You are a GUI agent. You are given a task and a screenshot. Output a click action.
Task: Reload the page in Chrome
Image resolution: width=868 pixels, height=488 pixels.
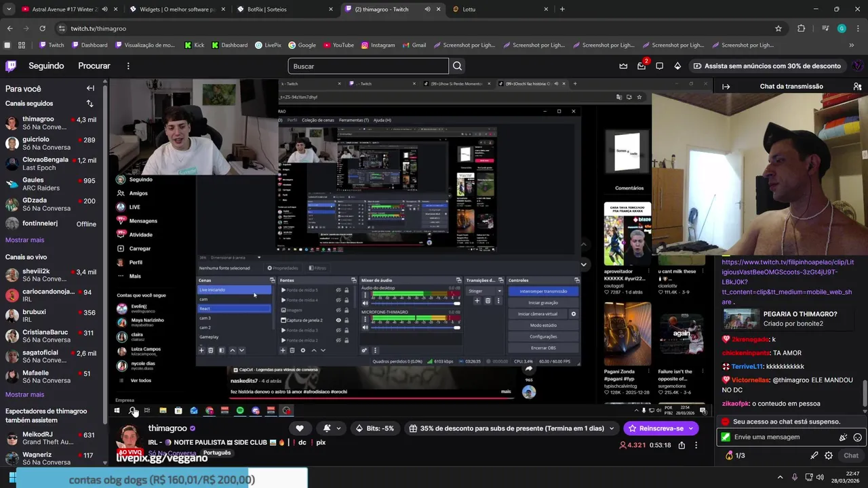[42, 28]
